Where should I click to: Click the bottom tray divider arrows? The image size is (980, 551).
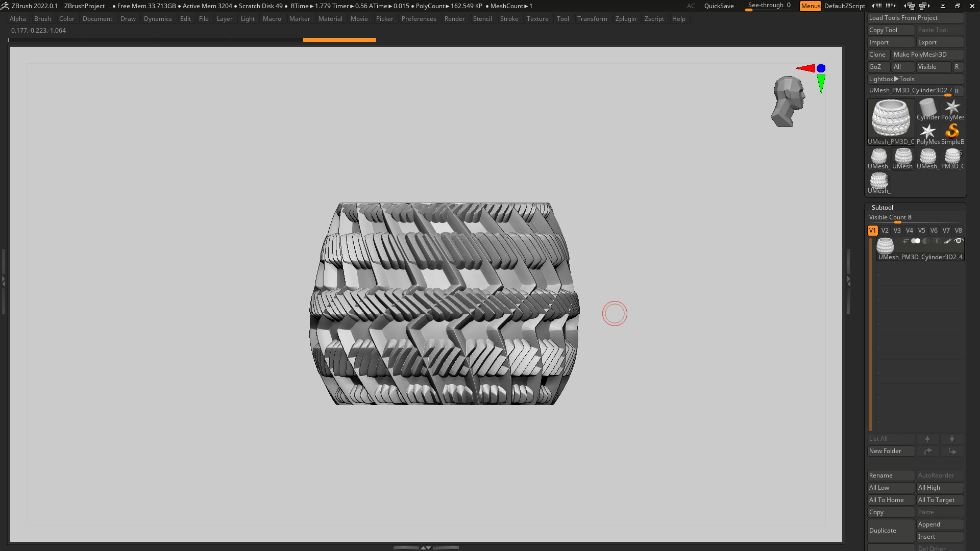click(x=426, y=547)
